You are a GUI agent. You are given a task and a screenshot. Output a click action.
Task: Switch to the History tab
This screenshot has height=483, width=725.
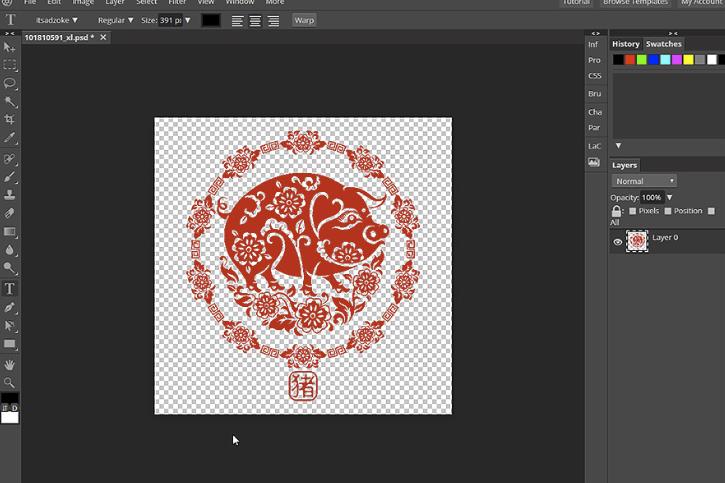coord(626,44)
